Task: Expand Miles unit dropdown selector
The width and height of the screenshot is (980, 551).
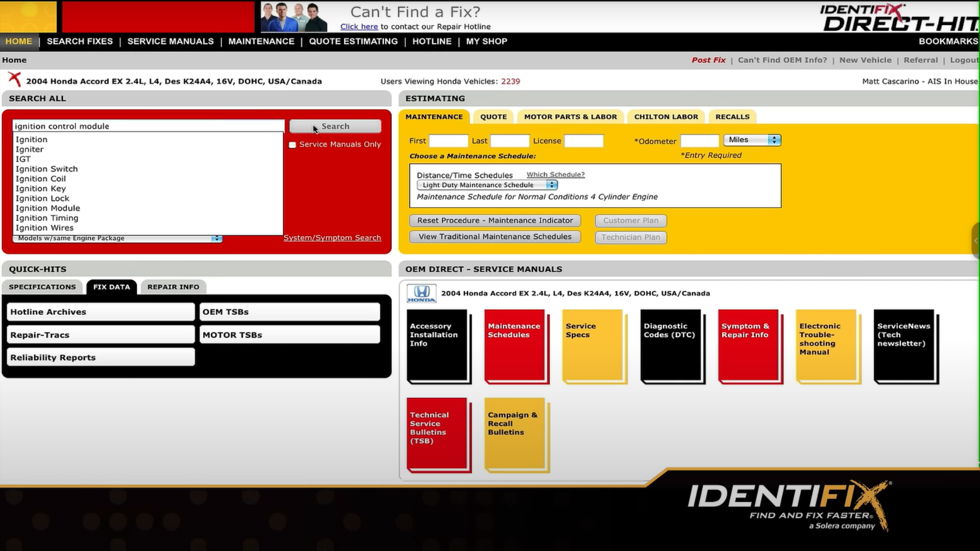Action: (773, 139)
